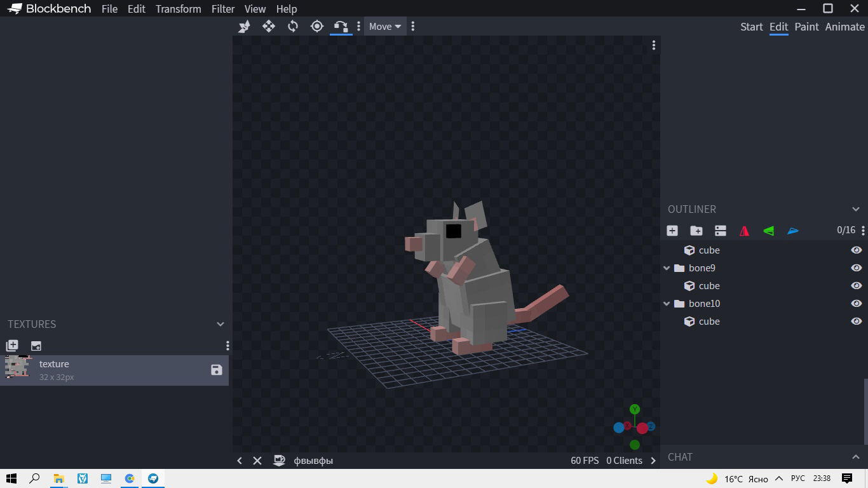Hide the bone9 group using its eye icon

(x=856, y=268)
